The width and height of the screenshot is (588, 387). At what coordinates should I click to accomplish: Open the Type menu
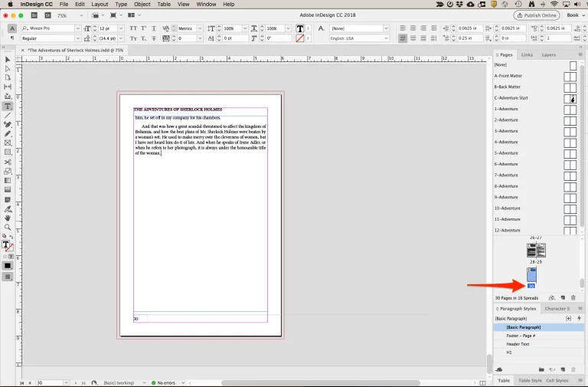tap(121, 4)
